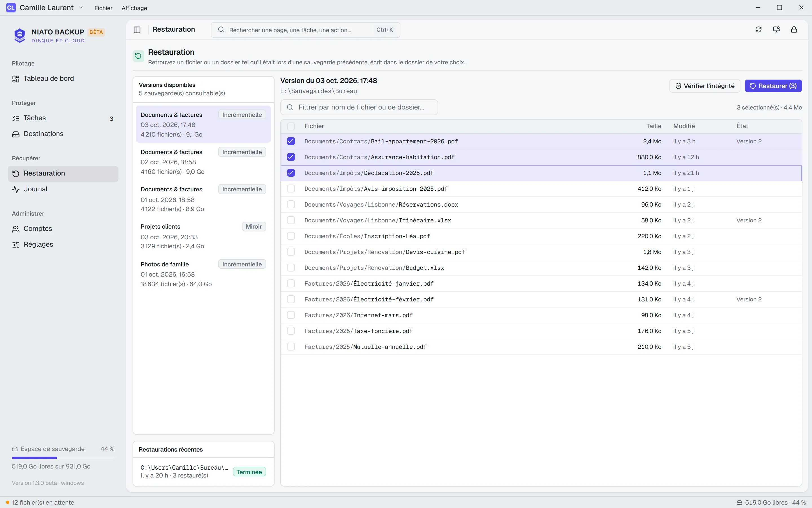Uncheck Assurance-habitation.pdf checkbox
Viewport: 812px width, 508px height.
(291, 157)
